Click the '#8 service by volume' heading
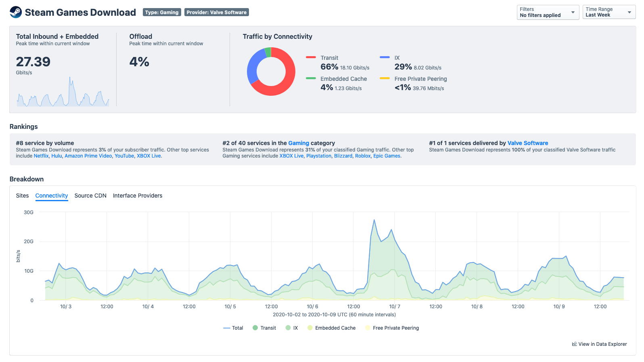This screenshot has height=362, width=644. coord(45,143)
